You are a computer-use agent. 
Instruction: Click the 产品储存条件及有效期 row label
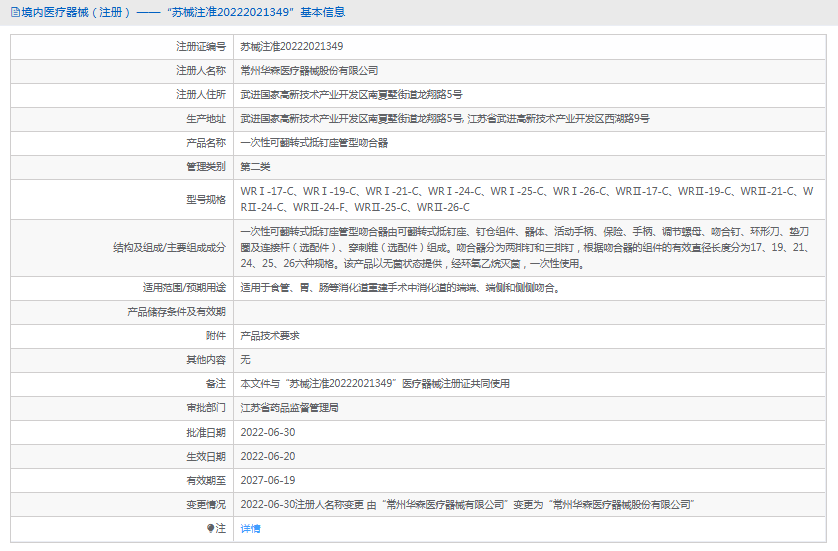tap(176, 312)
